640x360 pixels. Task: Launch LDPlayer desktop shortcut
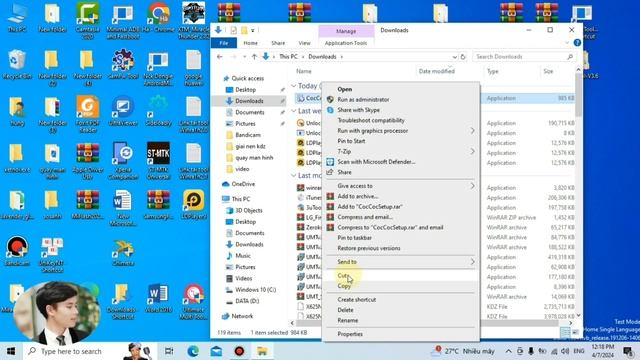coord(194,204)
